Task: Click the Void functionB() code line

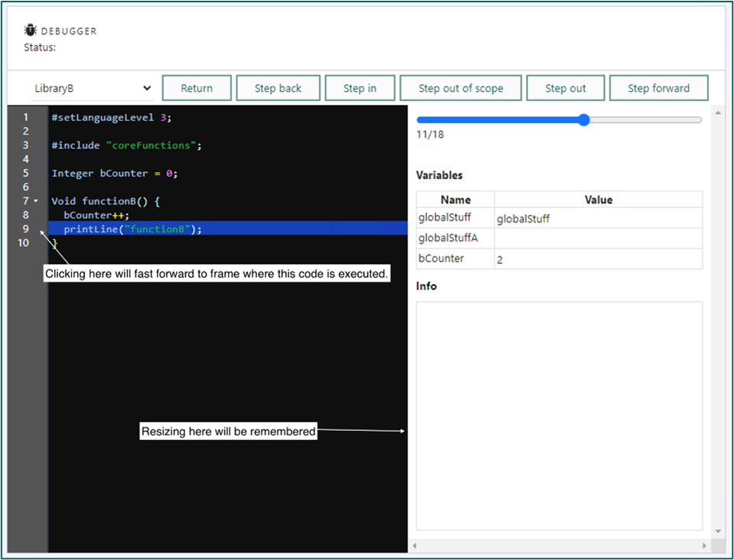Action: 106,201
